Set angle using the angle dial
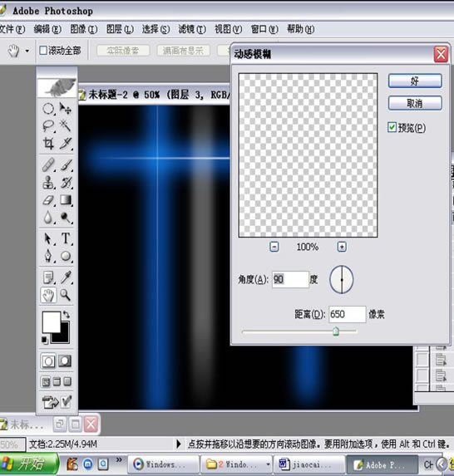Viewport: 454px width, 476px height. [342, 280]
